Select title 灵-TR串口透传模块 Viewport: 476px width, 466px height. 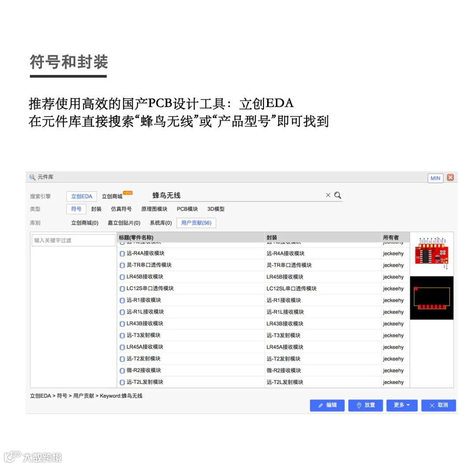click(149, 265)
